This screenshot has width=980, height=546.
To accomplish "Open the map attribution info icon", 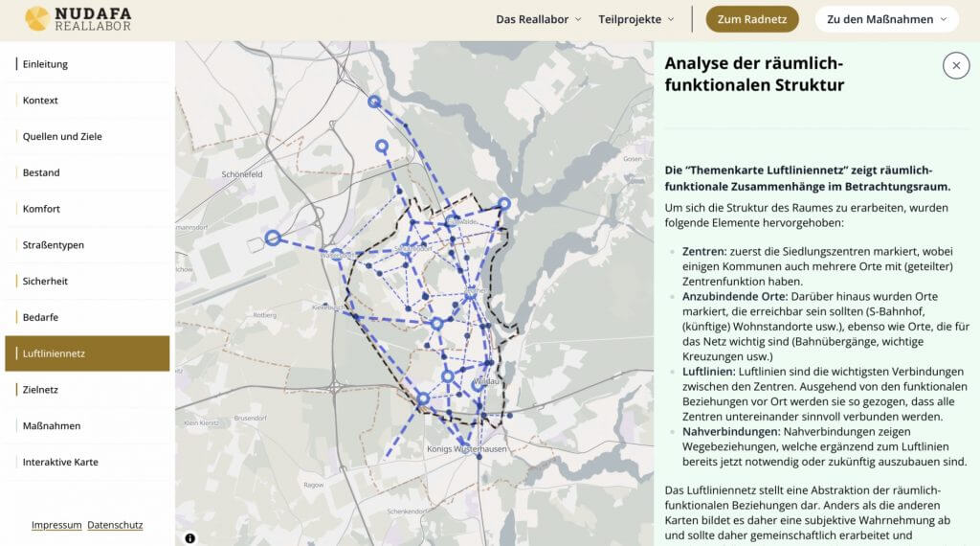I will pos(189,537).
